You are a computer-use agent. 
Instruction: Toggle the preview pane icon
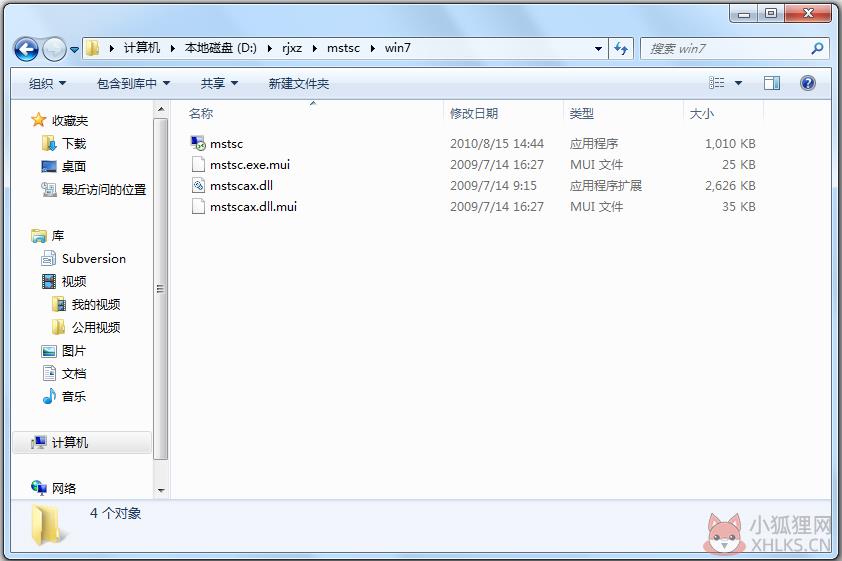click(772, 83)
